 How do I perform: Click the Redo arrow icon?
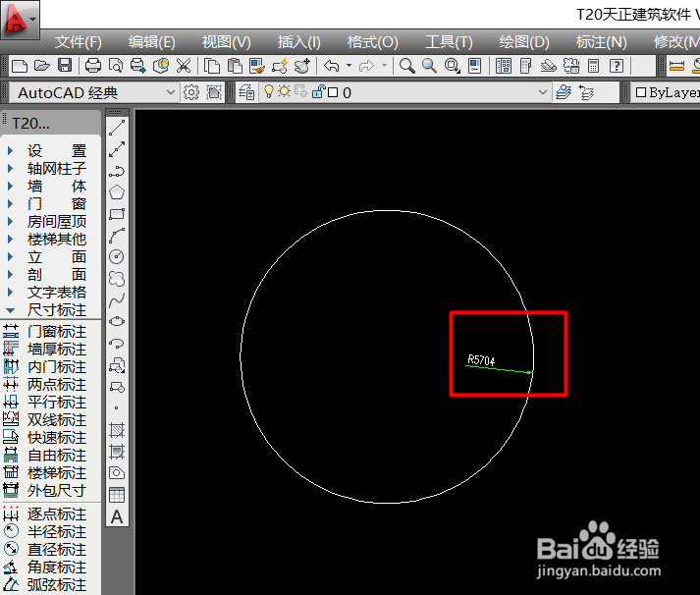pyautogui.click(x=366, y=66)
